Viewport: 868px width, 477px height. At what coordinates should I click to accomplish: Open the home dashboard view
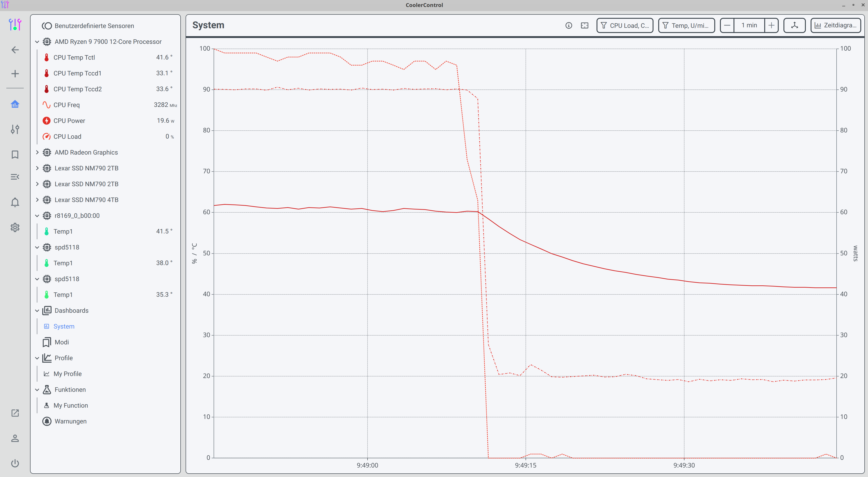point(15,104)
